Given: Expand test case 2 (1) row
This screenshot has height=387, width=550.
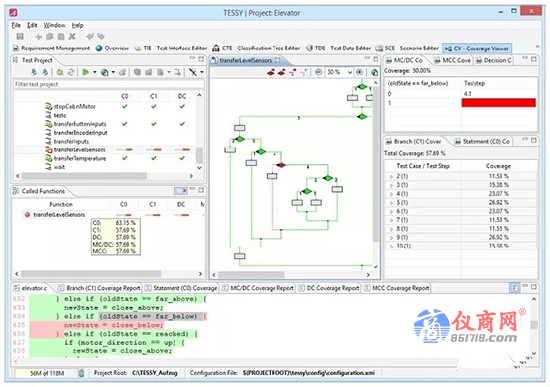Looking at the screenshot, I should (x=391, y=176).
